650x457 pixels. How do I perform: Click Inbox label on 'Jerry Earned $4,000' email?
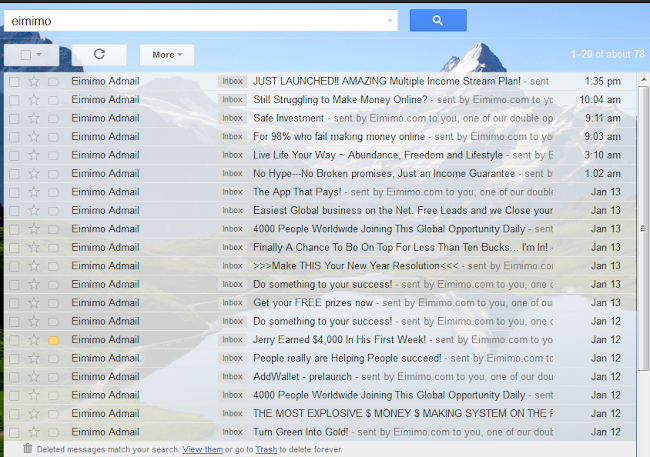click(x=232, y=340)
